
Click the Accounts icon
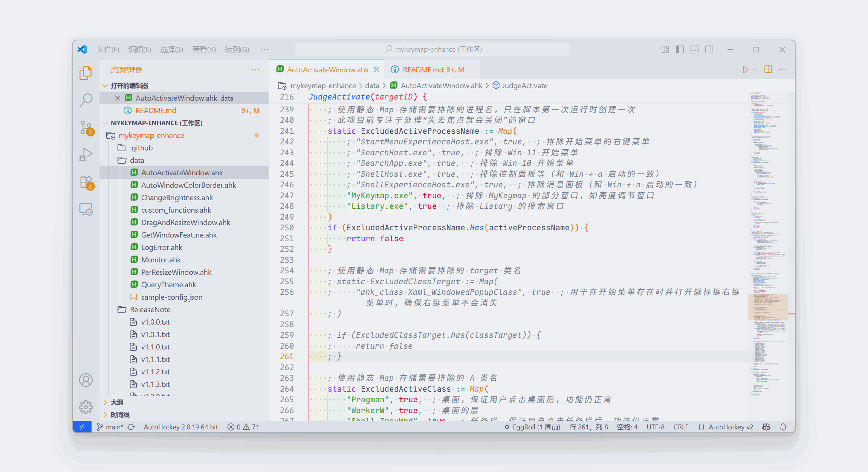pyautogui.click(x=86, y=380)
